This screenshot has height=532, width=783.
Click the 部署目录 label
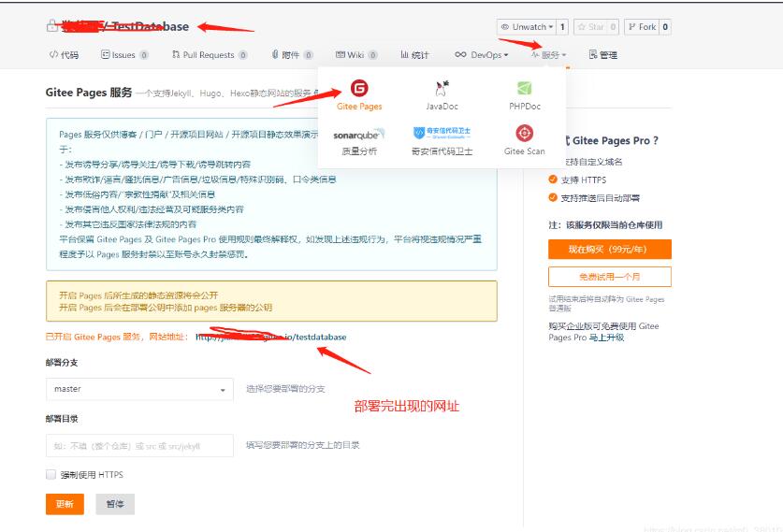pos(62,419)
